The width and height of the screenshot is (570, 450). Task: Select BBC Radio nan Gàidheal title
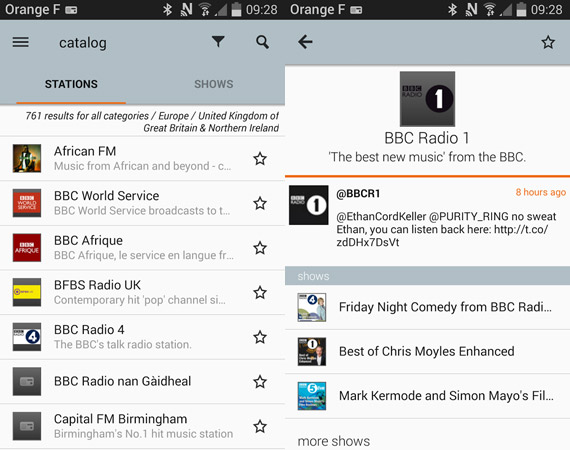(123, 381)
